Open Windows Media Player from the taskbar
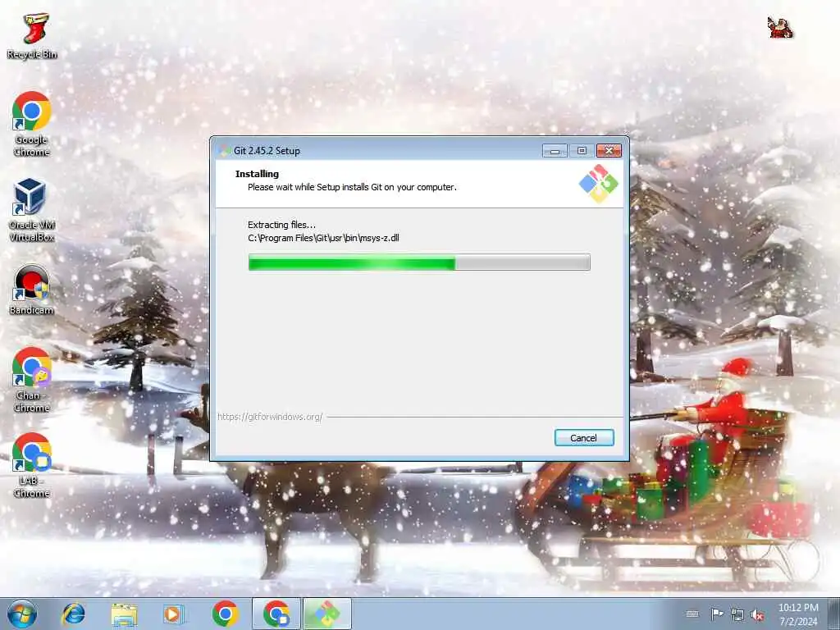This screenshot has width=840, height=630. pos(174,614)
